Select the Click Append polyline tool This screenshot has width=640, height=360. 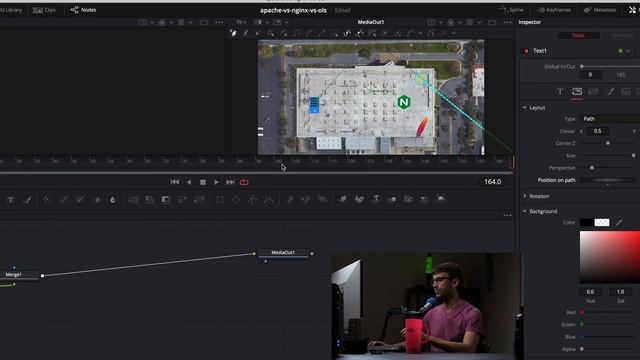233,33
